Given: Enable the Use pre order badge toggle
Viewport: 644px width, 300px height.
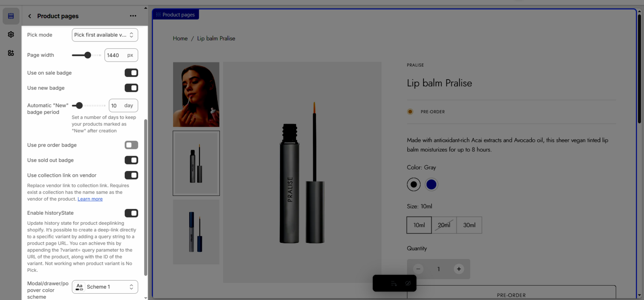Looking at the screenshot, I should [131, 145].
